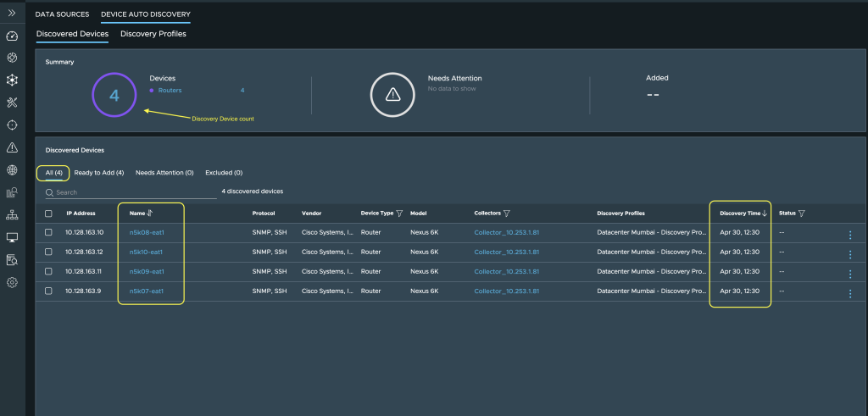Open the monitor icon in sidebar

(x=12, y=237)
